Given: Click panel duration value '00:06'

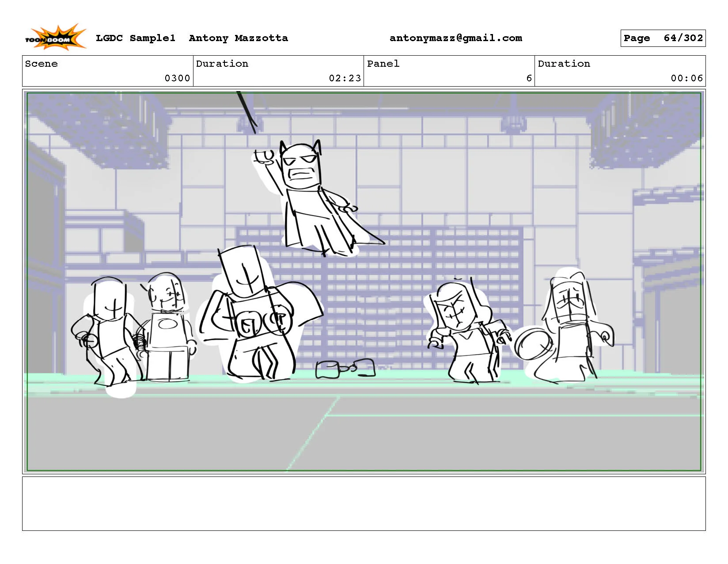Looking at the screenshot, I should (687, 78).
